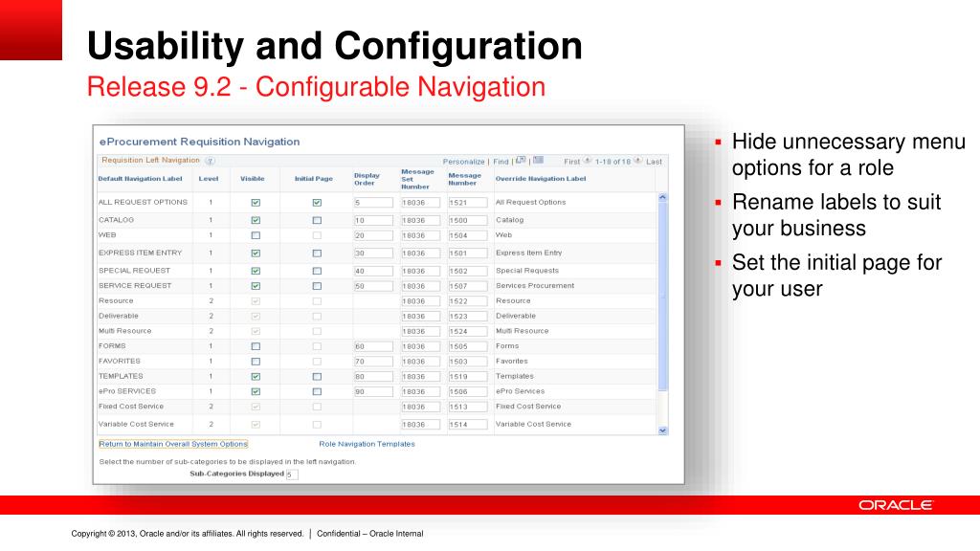Click Display Order field for ALL REQUEST OPTIONS
The width and height of the screenshot is (980, 551).
tap(373, 203)
